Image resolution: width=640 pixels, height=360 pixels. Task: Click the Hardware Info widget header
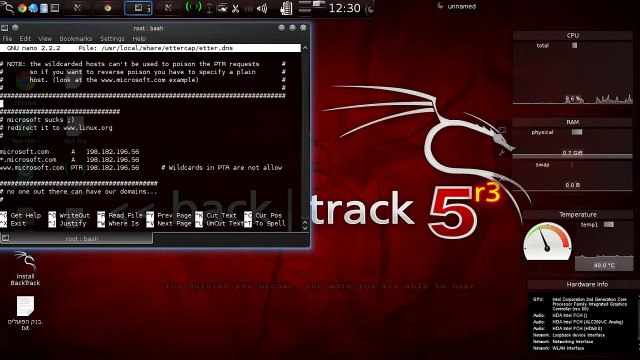(x=587, y=284)
